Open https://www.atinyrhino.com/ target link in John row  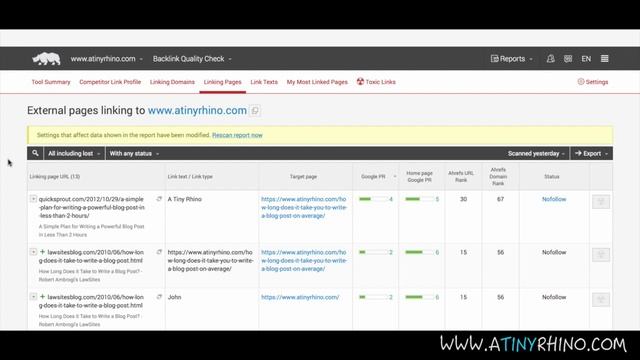click(300, 297)
